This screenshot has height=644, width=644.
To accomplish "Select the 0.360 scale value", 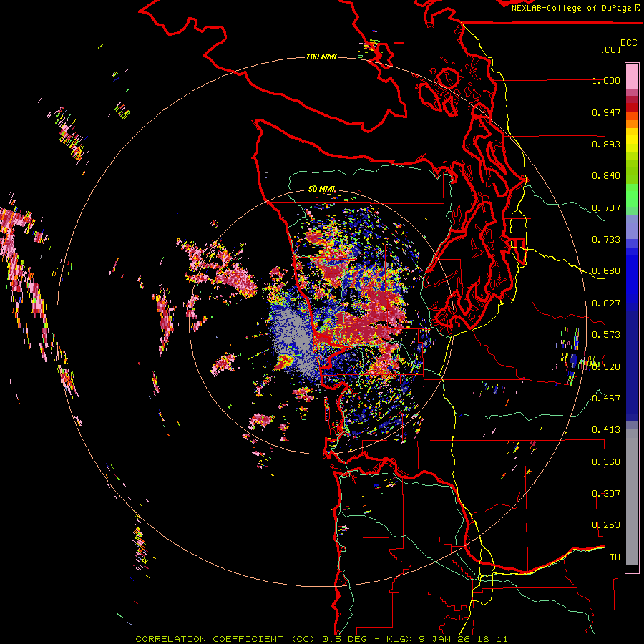I will pos(606,462).
